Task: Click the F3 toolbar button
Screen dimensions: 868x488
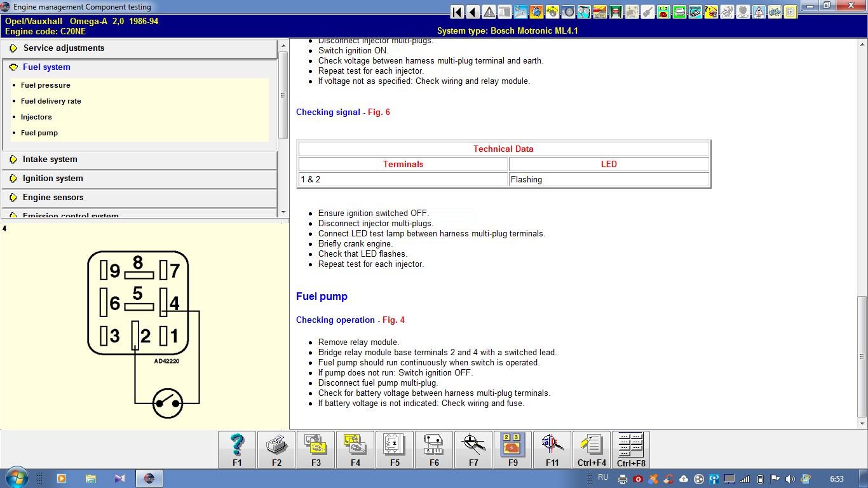Action: (316, 450)
